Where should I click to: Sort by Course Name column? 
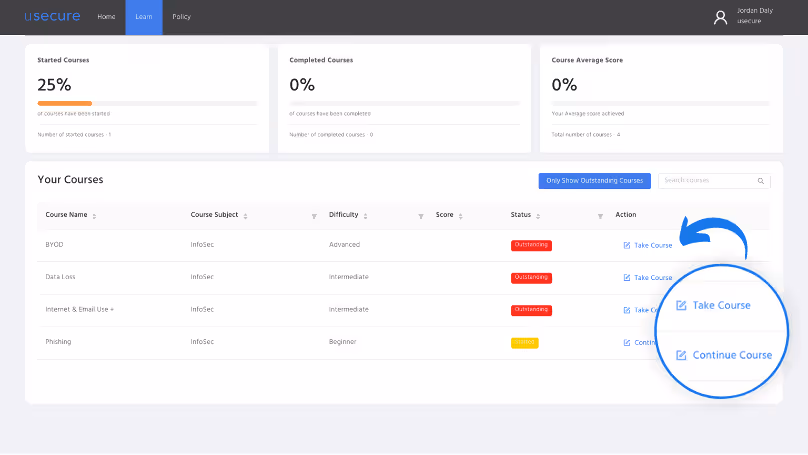(x=94, y=216)
